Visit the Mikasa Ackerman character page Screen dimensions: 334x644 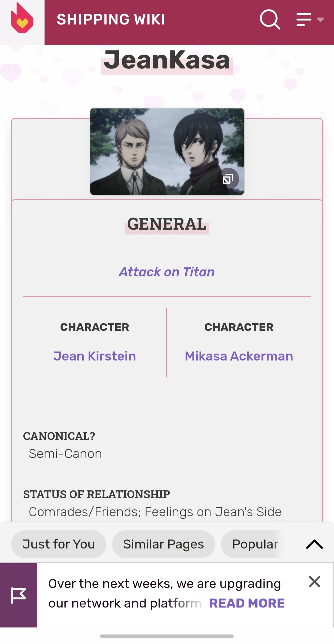click(239, 356)
